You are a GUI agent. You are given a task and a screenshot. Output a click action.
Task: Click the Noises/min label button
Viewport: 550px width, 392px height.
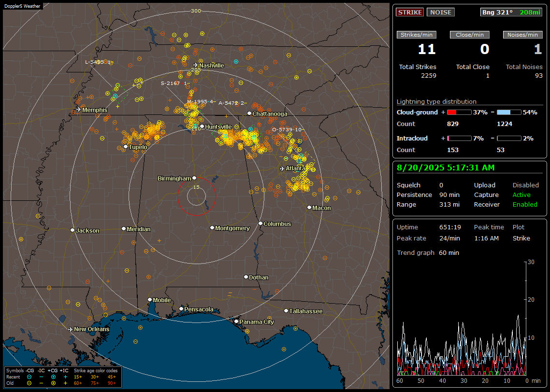pyautogui.click(x=522, y=35)
